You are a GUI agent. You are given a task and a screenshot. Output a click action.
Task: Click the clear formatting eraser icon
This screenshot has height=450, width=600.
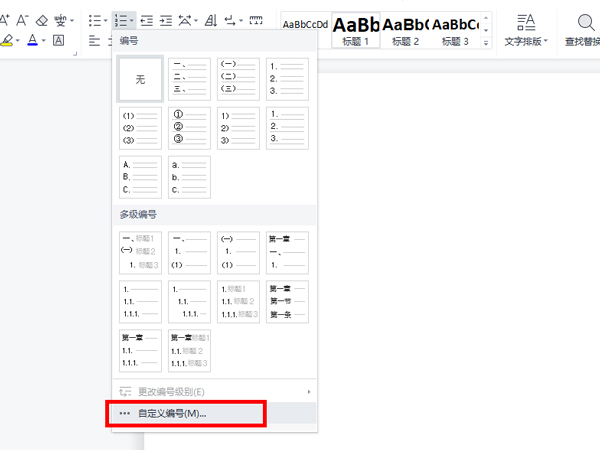tap(42, 20)
